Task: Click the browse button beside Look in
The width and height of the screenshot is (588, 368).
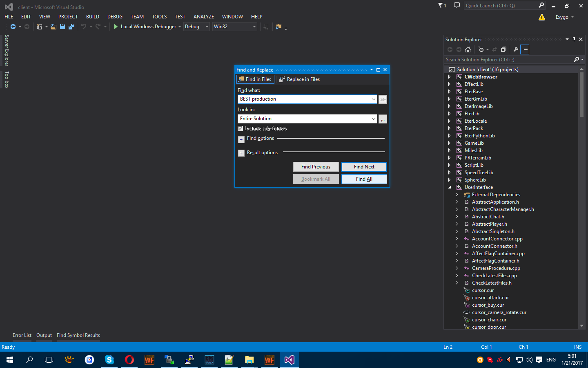Action: 383,119
